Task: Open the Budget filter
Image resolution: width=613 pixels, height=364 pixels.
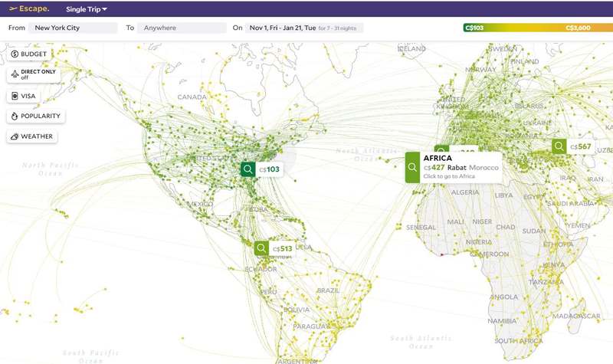Action: pyautogui.click(x=29, y=54)
